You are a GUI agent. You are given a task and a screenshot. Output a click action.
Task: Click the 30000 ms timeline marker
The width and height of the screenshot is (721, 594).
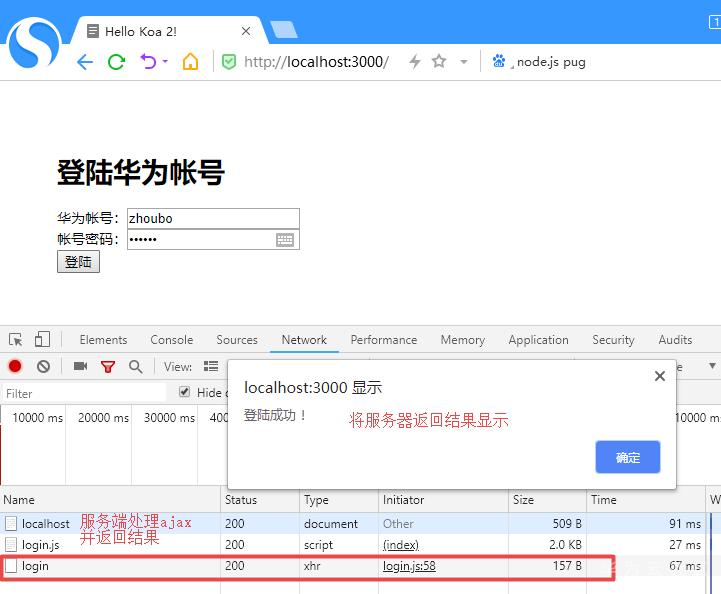pyautogui.click(x=169, y=417)
